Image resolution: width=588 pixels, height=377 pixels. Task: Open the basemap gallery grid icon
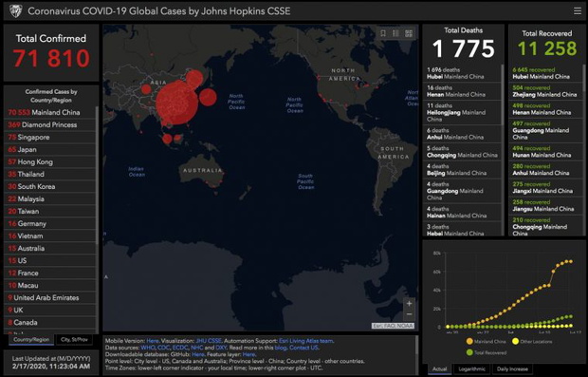coord(409,33)
